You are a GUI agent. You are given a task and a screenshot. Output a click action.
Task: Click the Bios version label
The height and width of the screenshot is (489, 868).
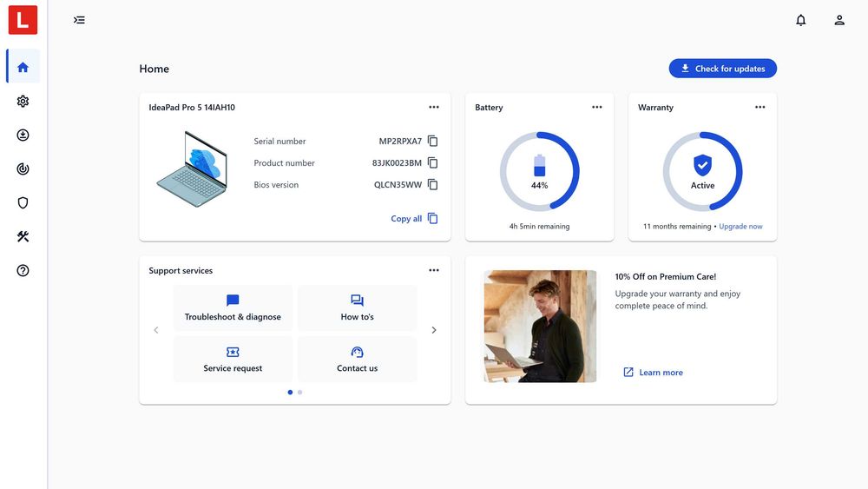point(276,184)
